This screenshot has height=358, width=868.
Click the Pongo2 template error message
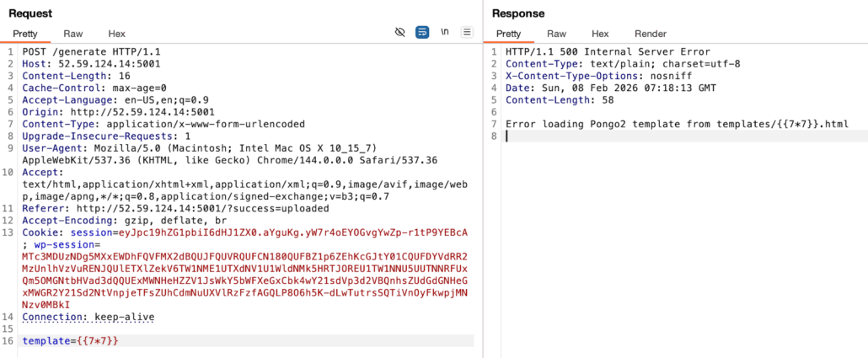(676, 125)
